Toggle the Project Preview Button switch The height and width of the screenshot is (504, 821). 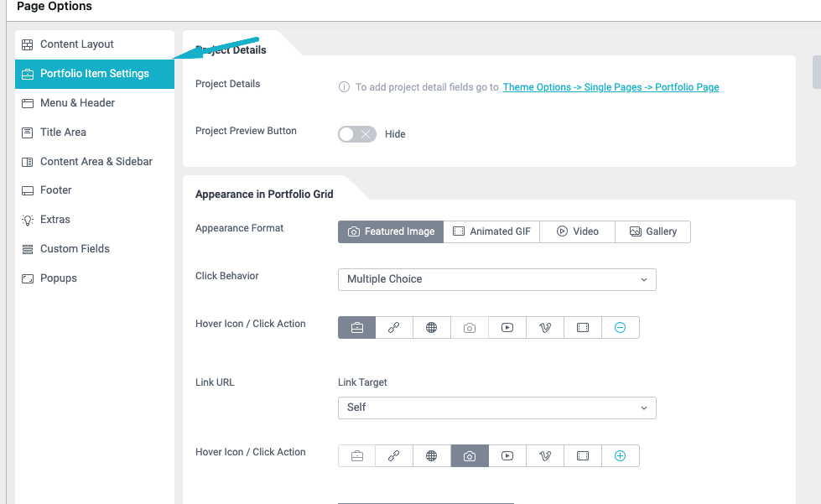tap(357, 134)
